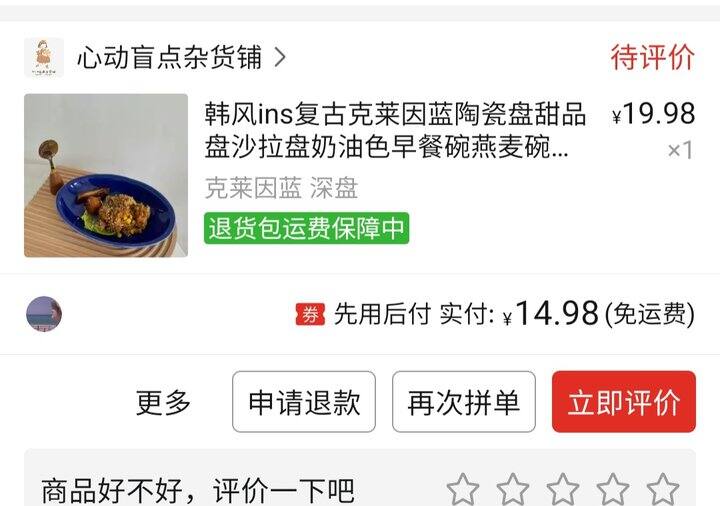
Task: Click the 申请退款 button
Action: pos(304,402)
